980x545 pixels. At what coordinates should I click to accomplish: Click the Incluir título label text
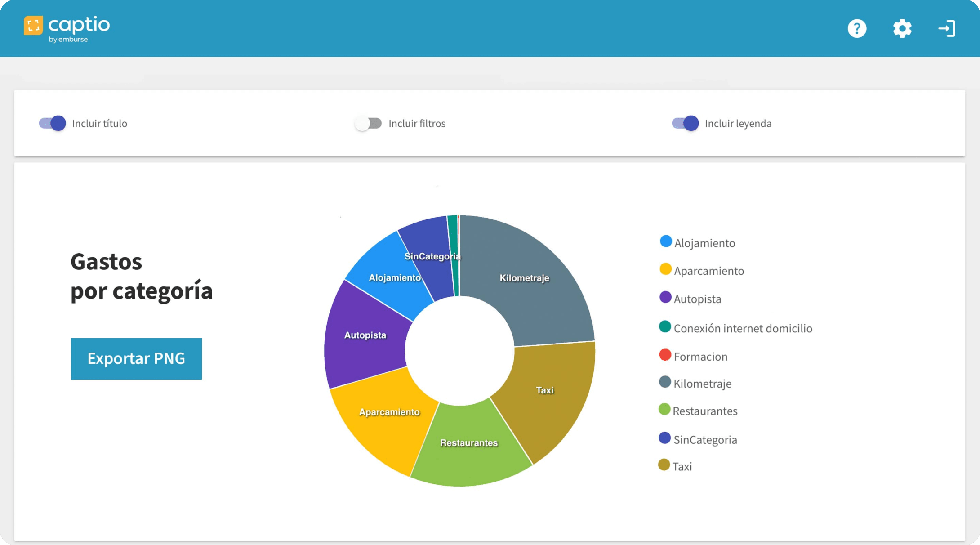point(99,124)
